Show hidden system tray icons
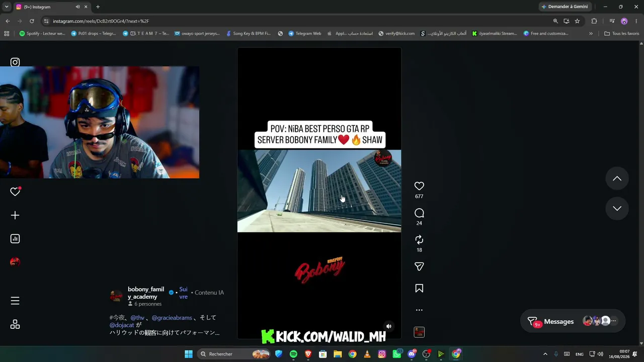The height and width of the screenshot is (362, 644). point(545,354)
